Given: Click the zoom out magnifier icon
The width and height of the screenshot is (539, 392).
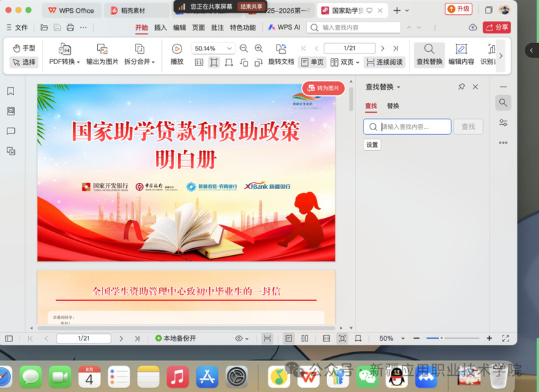Looking at the screenshot, I should point(244,49).
